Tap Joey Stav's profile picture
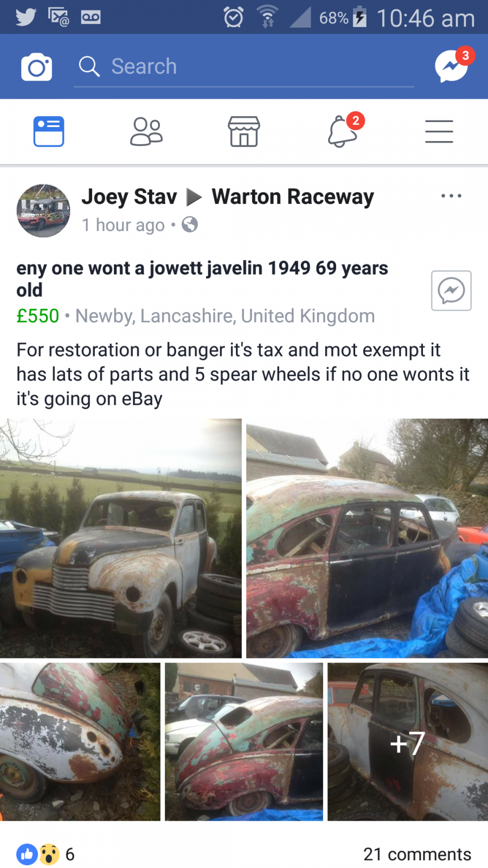 tap(43, 210)
